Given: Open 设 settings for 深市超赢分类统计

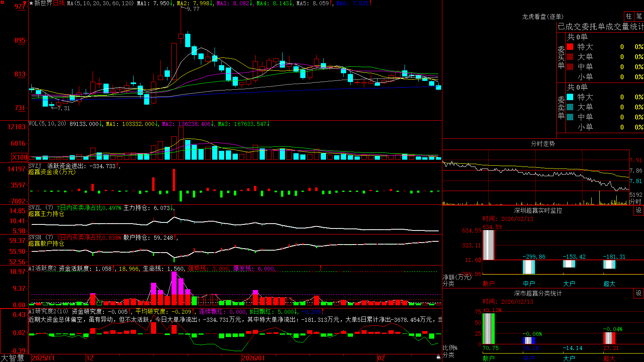Looking at the screenshot, I should click(639, 293).
